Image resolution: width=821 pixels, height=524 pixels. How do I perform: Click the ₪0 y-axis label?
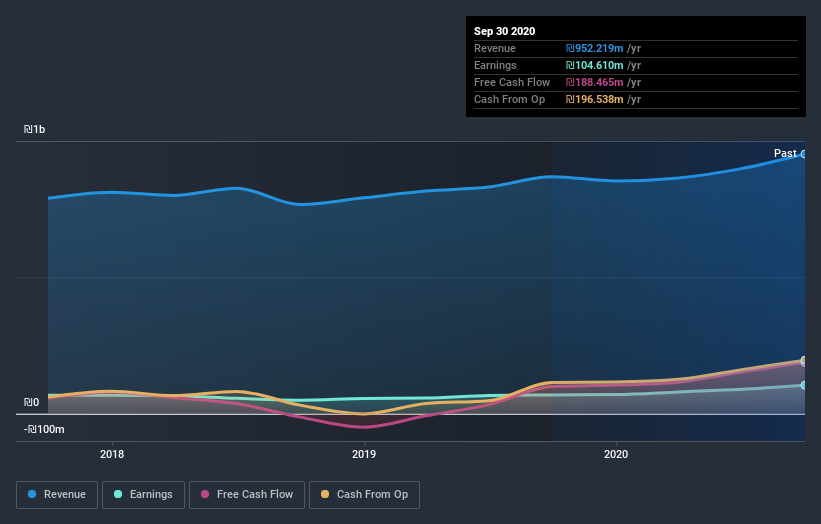pyautogui.click(x=31, y=402)
